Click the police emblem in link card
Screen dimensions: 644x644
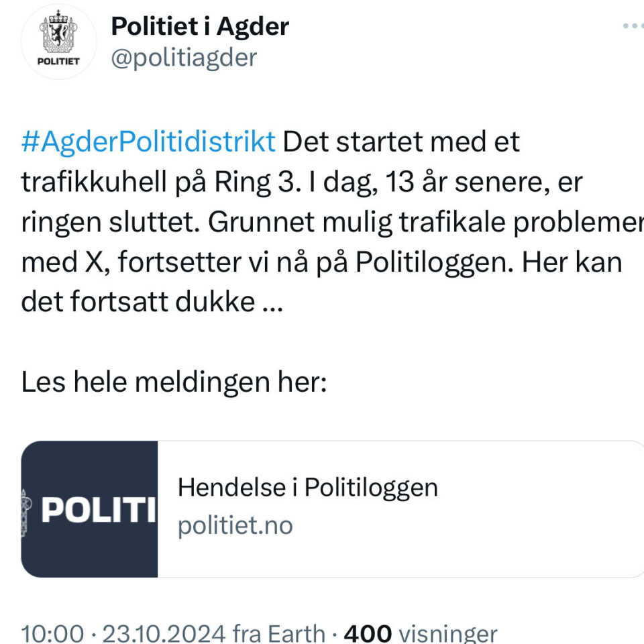(27, 511)
